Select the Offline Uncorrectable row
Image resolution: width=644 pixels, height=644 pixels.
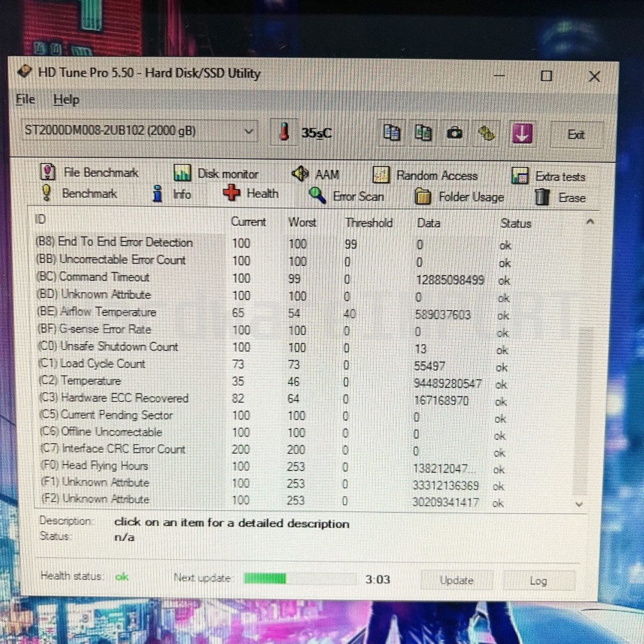point(273,434)
